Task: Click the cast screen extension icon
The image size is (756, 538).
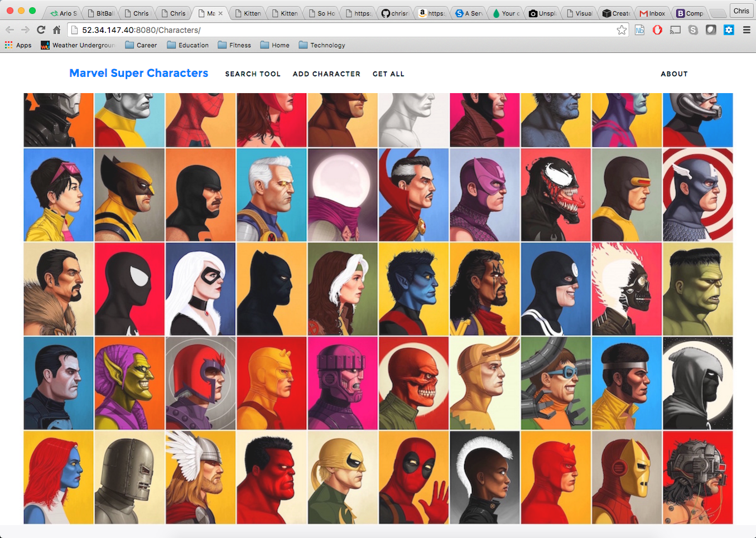Action: tap(675, 30)
